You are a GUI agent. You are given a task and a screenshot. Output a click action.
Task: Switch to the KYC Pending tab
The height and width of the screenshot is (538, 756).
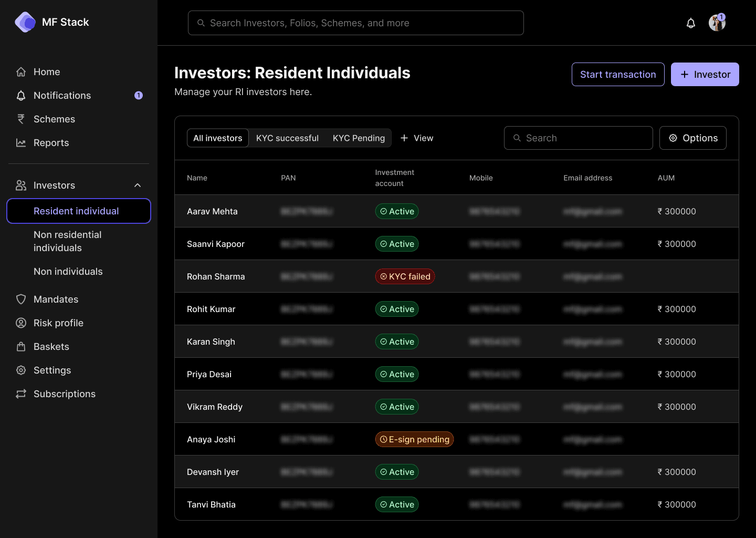tap(359, 138)
